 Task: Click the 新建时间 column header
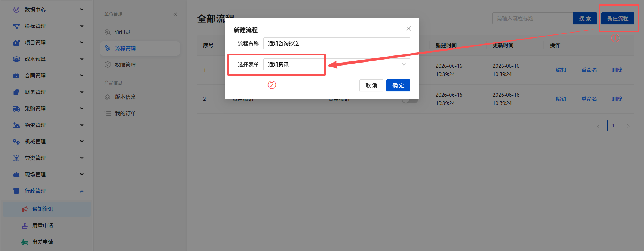(x=446, y=45)
